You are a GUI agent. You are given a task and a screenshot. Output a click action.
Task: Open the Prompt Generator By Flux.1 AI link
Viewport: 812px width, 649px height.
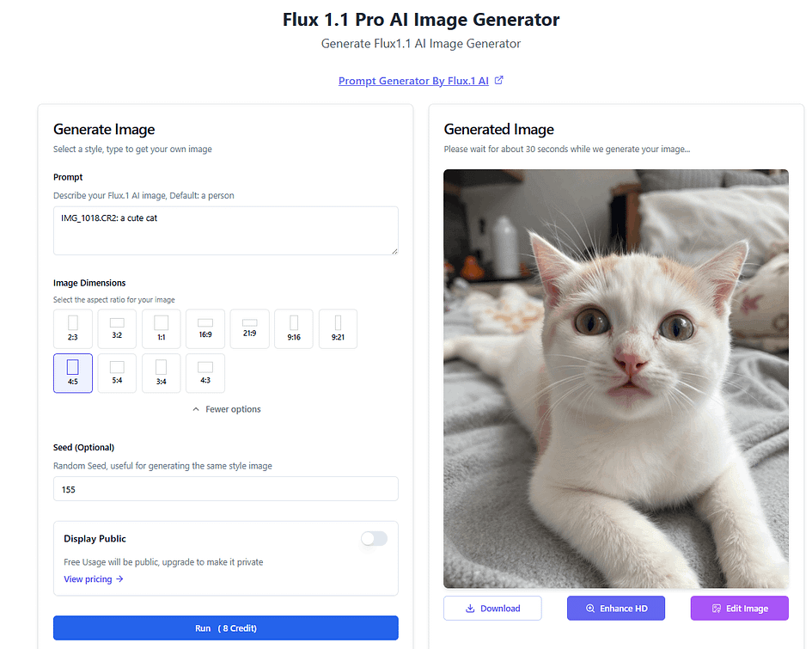point(413,81)
